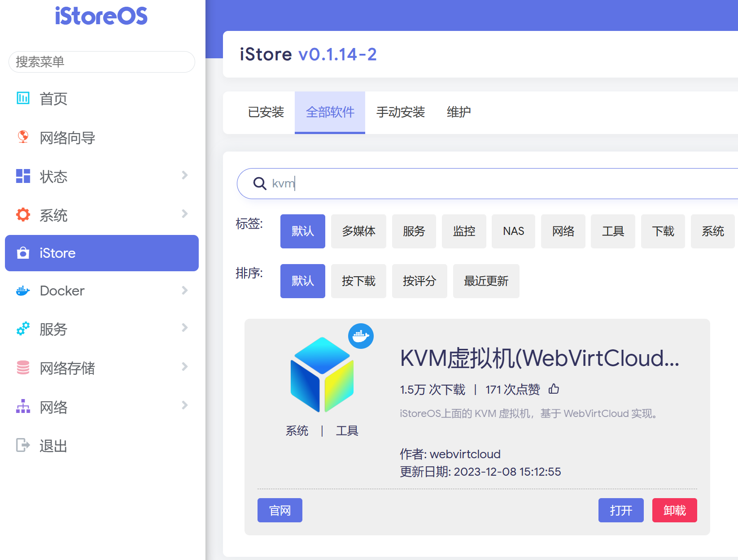Select iStore in the sidebar
The image size is (738, 560).
pos(102,253)
